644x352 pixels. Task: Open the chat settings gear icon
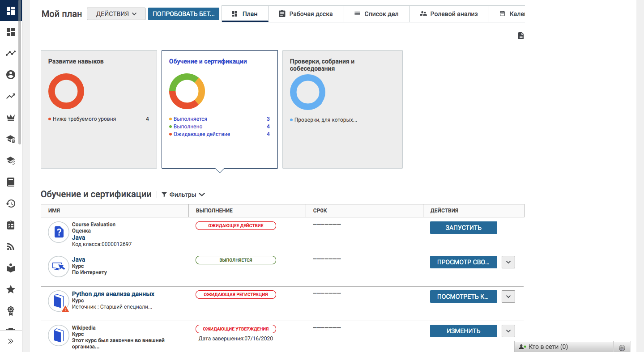[x=622, y=347]
